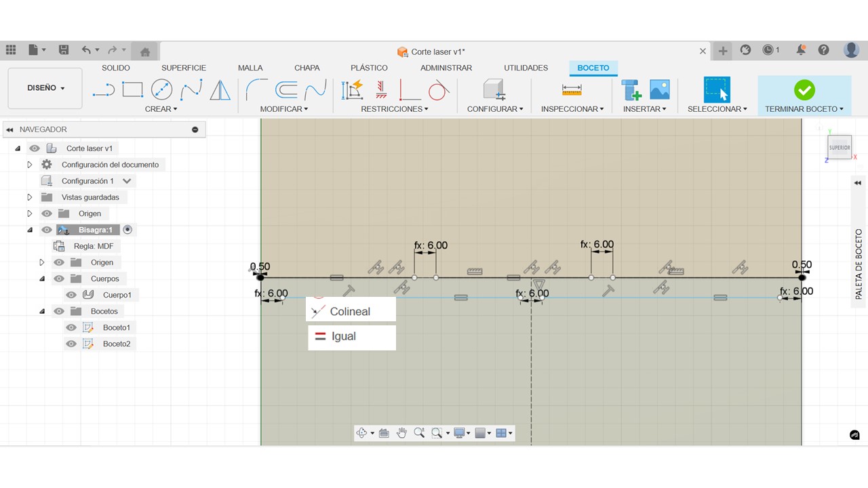Screen dimensions: 868x488
Task: Click the Measure ruler icon under Inspeccionar
Action: [x=572, y=89]
